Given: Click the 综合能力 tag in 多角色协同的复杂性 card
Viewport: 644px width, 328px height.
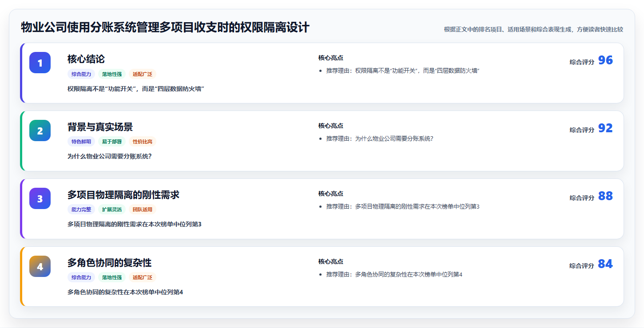Looking at the screenshot, I should click(81, 278).
